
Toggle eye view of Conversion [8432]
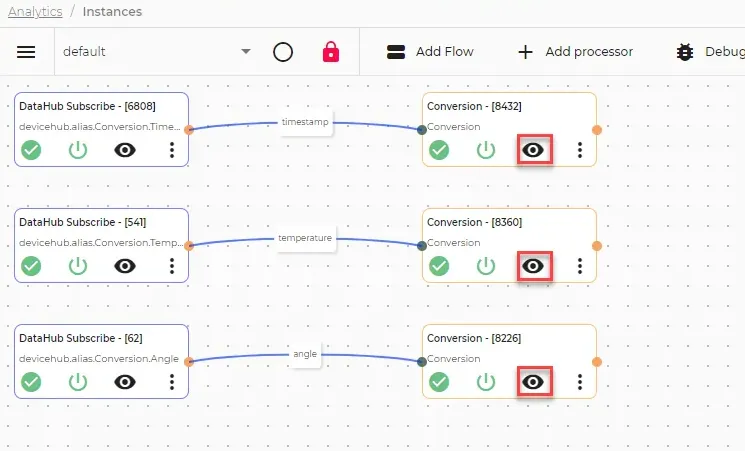533,150
